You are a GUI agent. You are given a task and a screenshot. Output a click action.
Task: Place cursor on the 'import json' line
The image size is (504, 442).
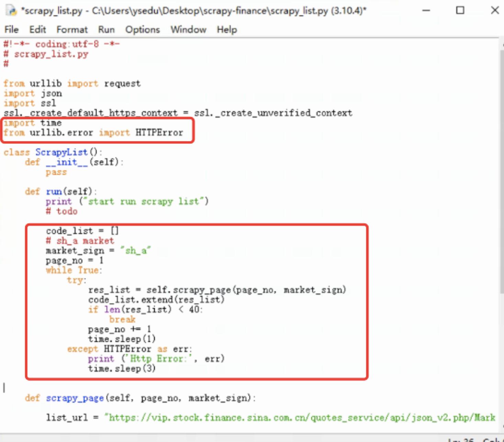coord(33,93)
